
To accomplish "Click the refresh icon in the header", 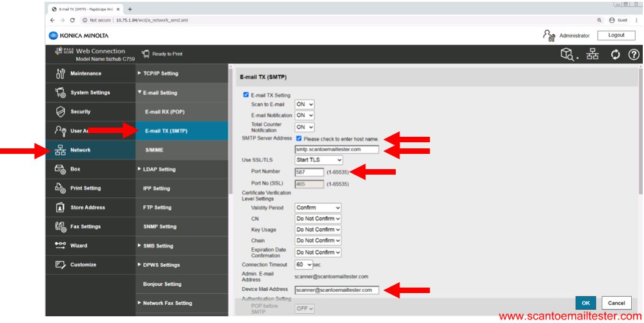I will tap(615, 54).
